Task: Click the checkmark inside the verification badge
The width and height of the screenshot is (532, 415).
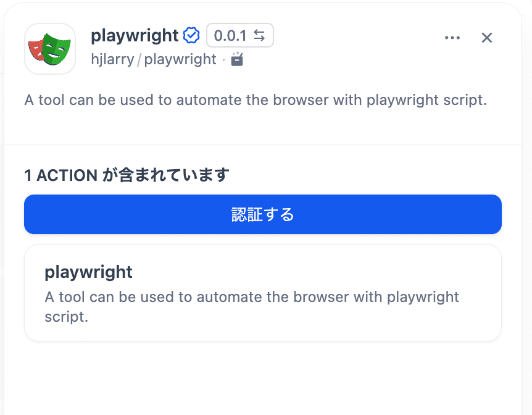Action: [x=191, y=35]
